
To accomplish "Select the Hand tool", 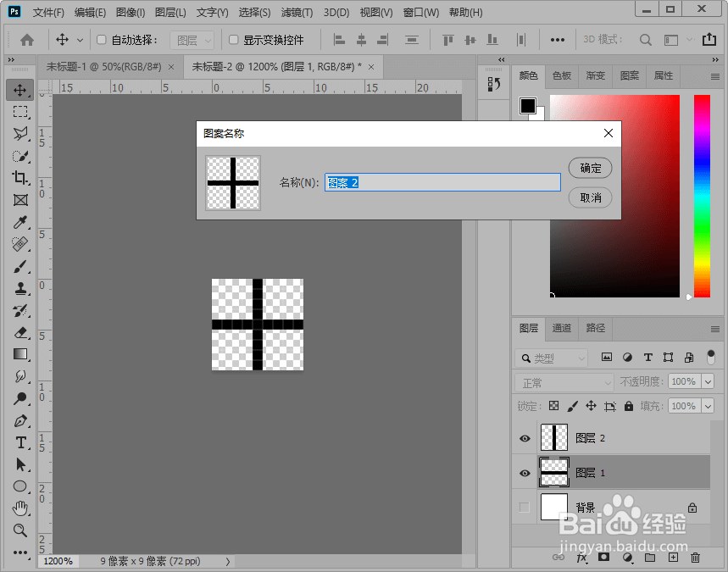I will [x=20, y=508].
